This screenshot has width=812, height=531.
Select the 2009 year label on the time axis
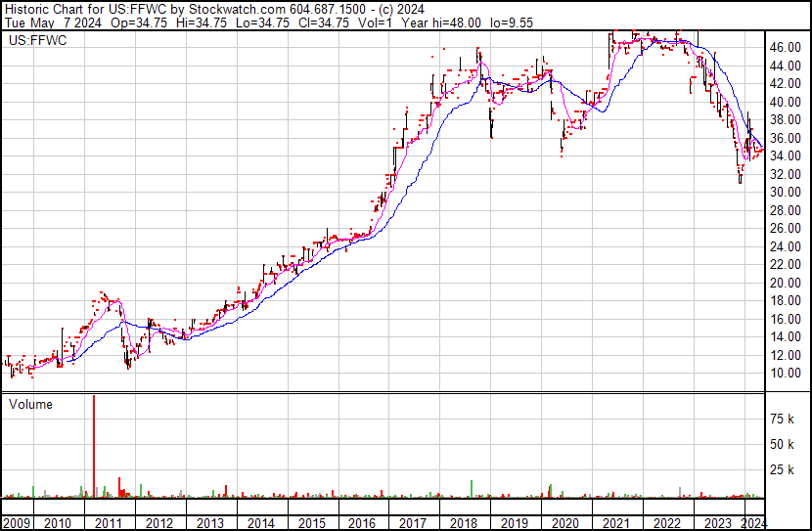(x=17, y=522)
